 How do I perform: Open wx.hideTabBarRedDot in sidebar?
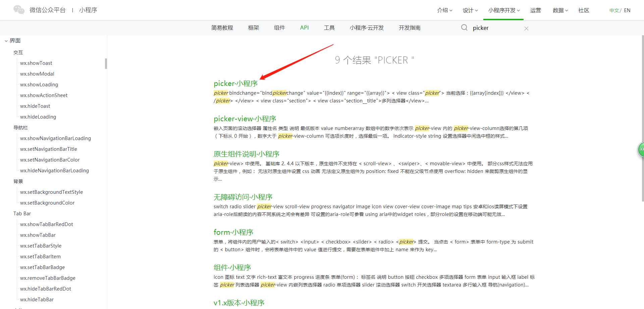(x=46, y=289)
